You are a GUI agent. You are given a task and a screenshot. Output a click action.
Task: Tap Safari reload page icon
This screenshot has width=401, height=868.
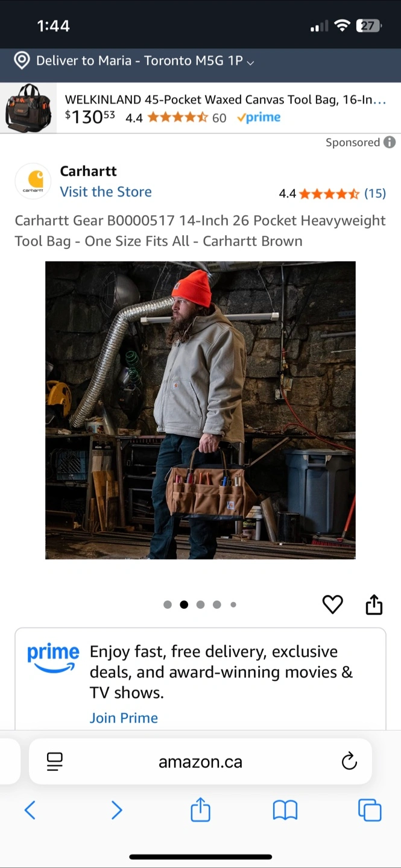pyautogui.click(x=349, y=761)
